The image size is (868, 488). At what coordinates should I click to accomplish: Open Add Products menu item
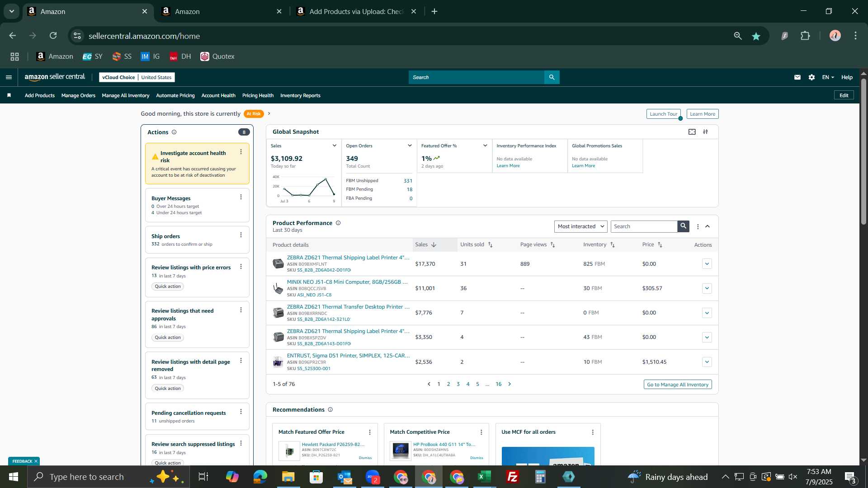(x=40, y=95)
